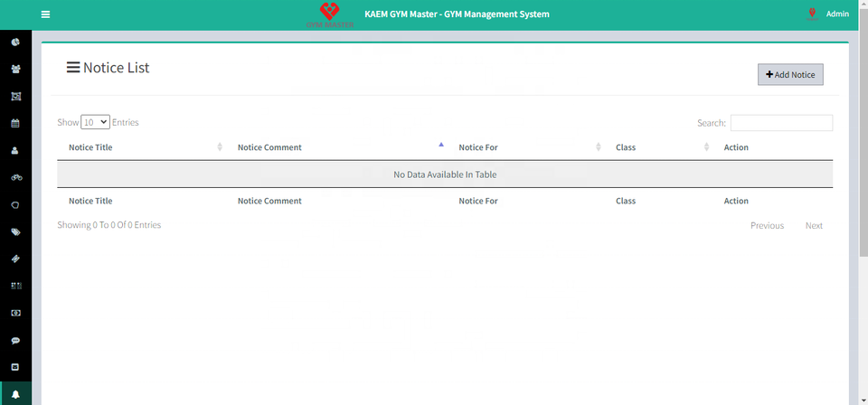
Task: Click the tag icon in the sidebar
Action: coord(15,231)
